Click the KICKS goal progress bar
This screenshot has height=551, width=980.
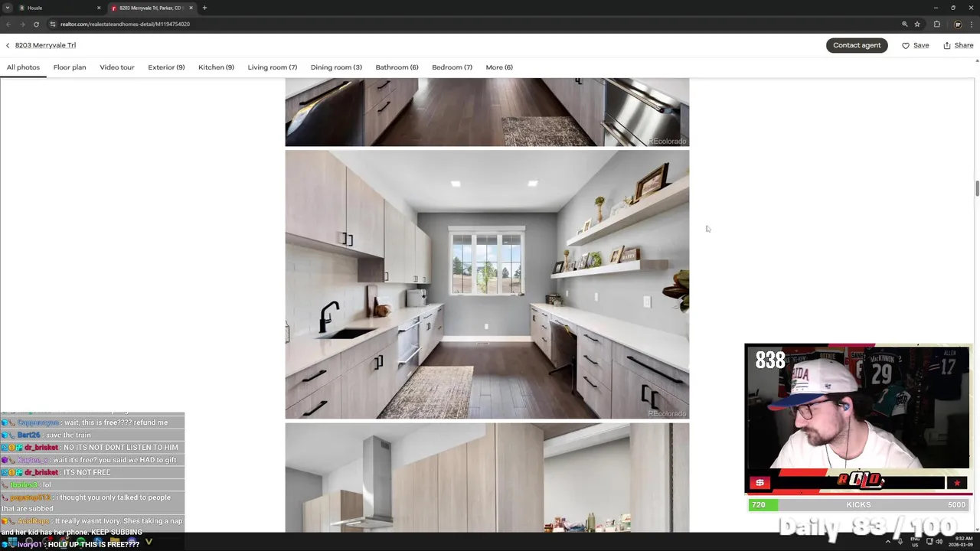pyautogui.click(x=857, y=505)
